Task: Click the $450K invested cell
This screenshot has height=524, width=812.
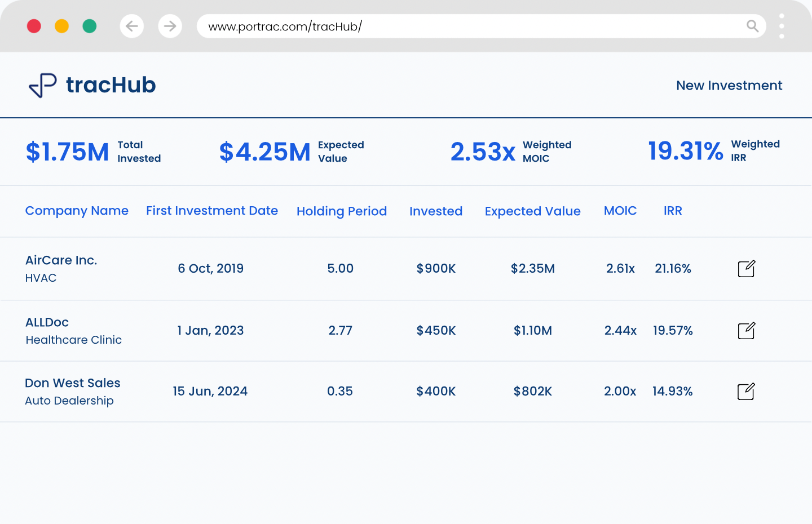Action: [436, 331]
